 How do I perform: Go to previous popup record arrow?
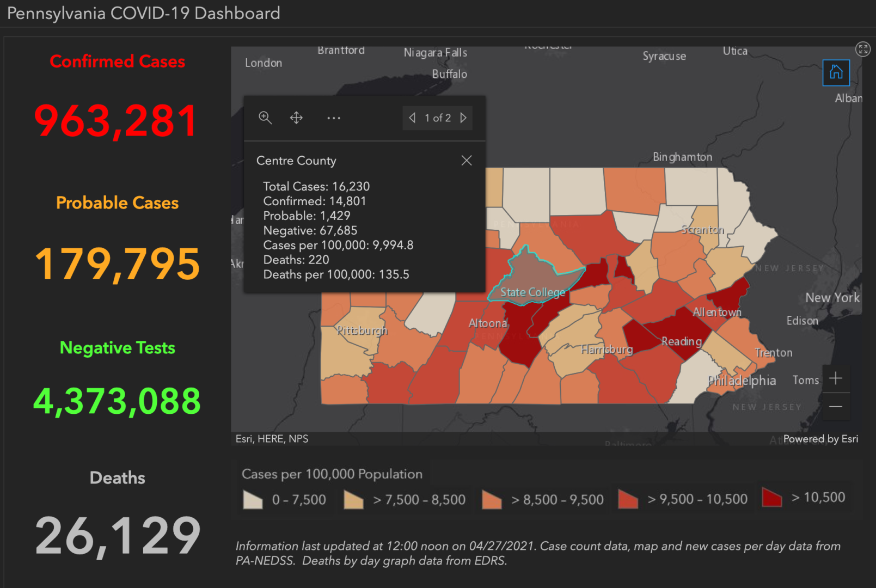tap(412, 118)
